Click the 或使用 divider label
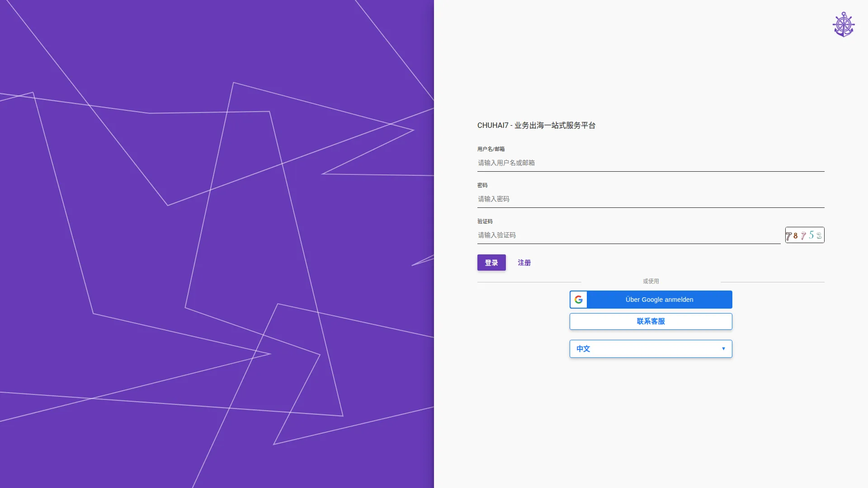 (x=651, y=281)
